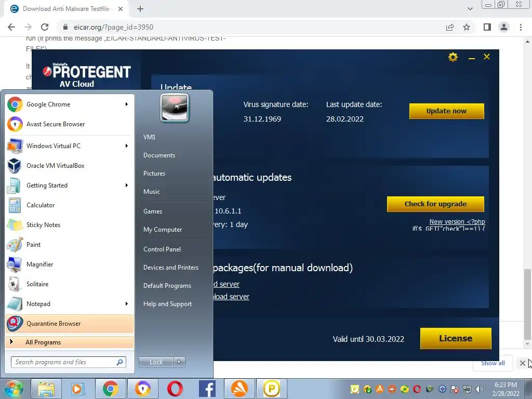Go back in Chrome
The height and width of the screenshot is (399, 532).
pos(11,27)
